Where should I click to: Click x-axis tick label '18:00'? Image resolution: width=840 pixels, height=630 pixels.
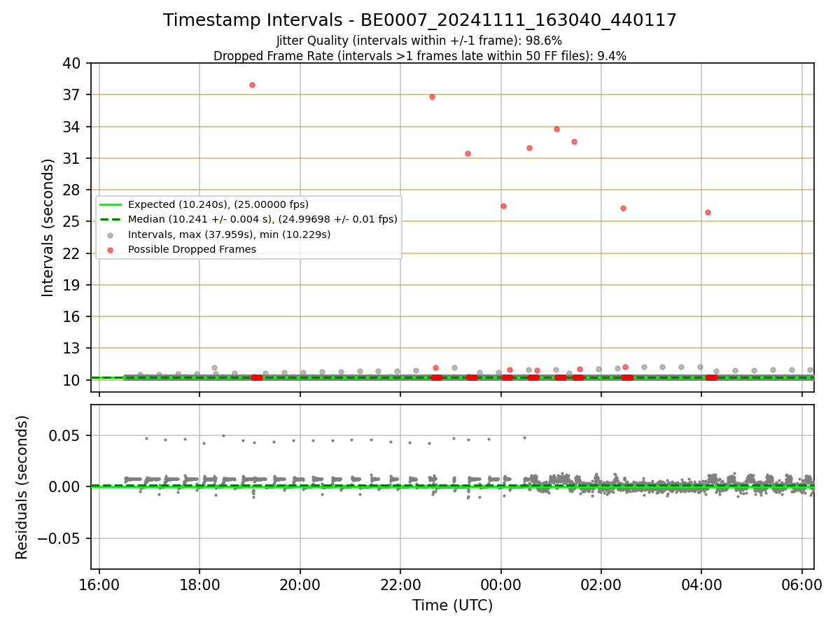coord(199,584)
